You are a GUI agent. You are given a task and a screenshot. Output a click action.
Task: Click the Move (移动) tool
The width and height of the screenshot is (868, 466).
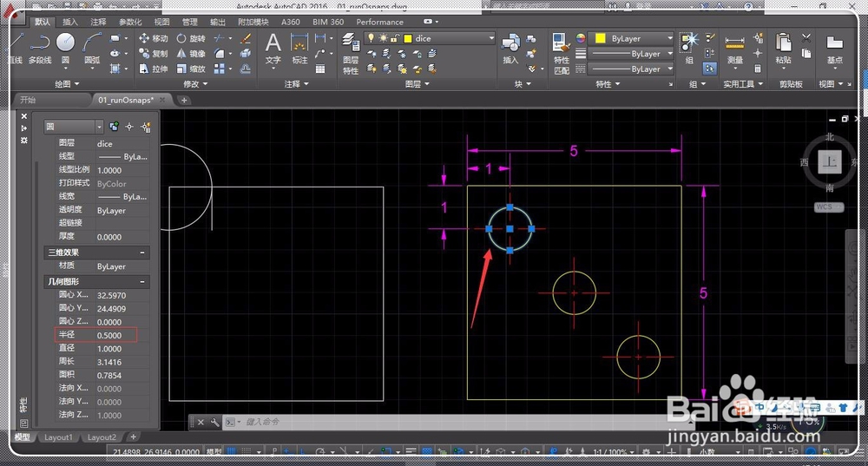click(154, 38)
